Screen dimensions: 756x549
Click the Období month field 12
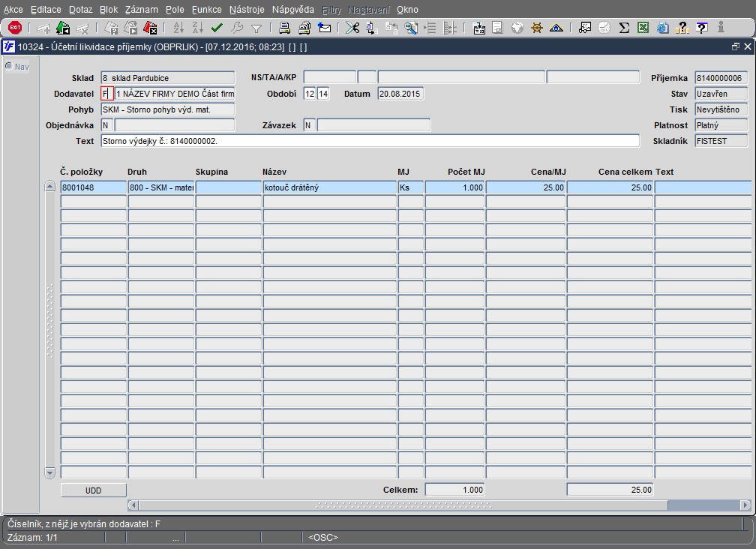point(310,94)
